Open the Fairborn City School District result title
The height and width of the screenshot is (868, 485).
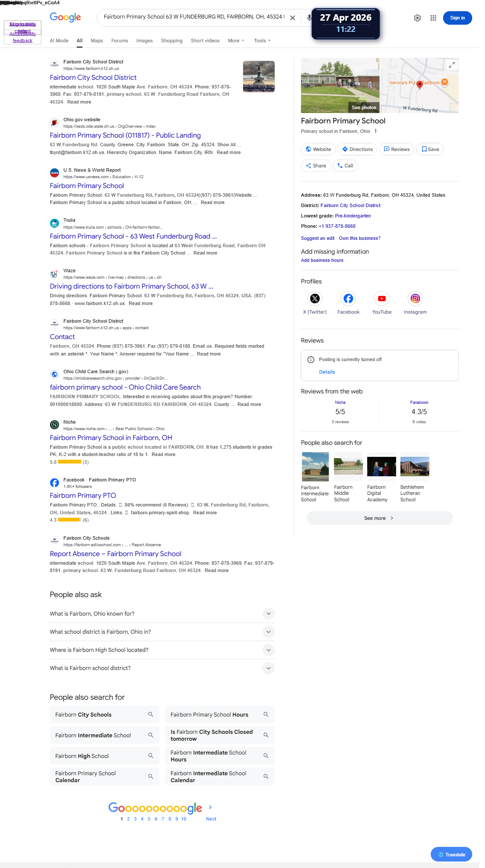point(93,78)
